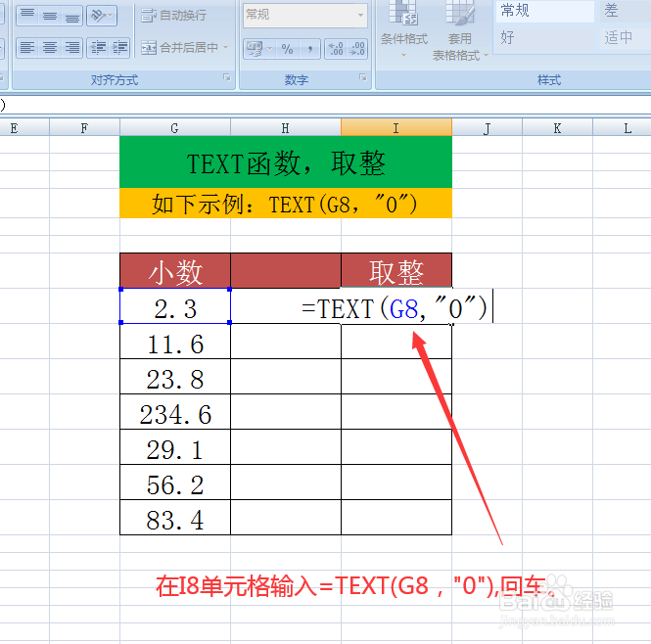This screenshot has height=644, width=651.
Task: Apply the 差 cell style
Action: (626, 11)
